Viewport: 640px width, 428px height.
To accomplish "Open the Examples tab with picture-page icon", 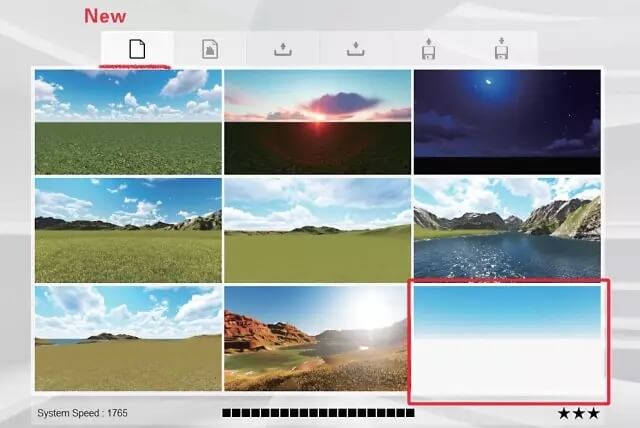I will coord(210,48).
